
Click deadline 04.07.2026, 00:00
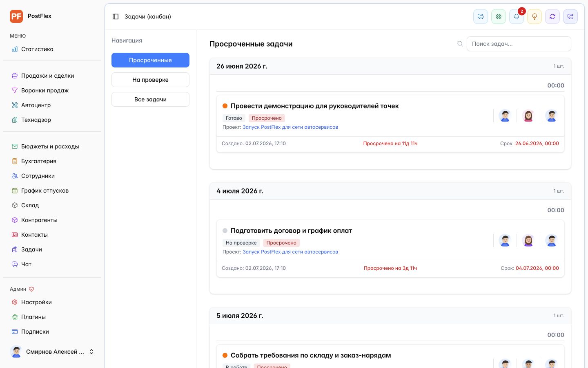click(537, 268)
